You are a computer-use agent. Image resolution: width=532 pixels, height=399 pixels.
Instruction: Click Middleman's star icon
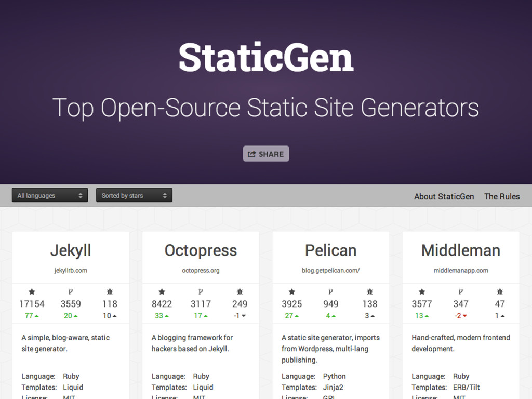pos(422,292)
